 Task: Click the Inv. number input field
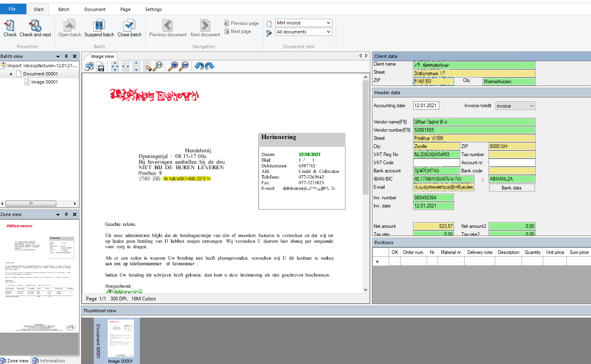pos(433,198)
